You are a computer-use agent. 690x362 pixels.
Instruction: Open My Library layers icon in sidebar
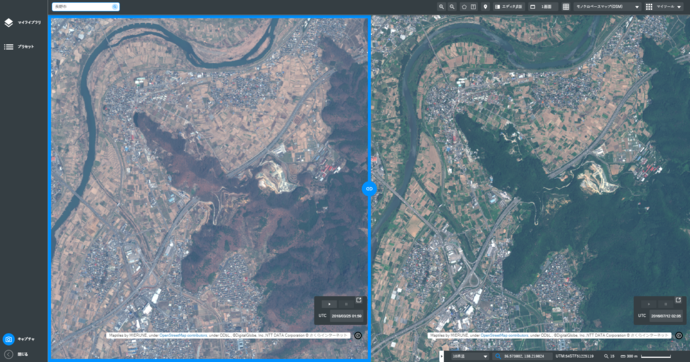[8, 23]
